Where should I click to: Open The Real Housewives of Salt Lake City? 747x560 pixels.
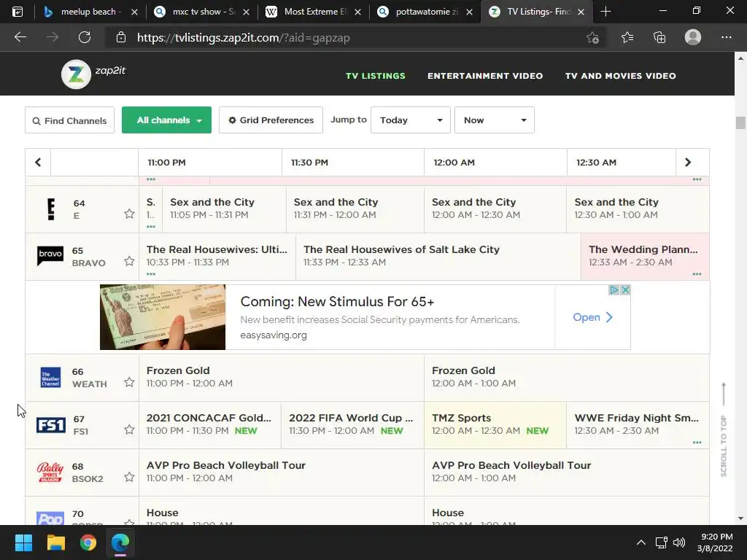(438, 256)
